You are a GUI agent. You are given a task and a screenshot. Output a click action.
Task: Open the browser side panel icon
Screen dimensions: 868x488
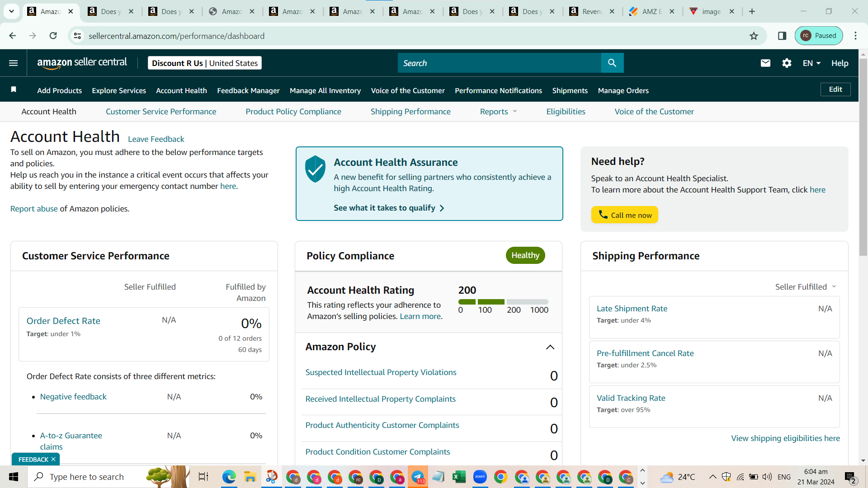(x=782, y=36)
